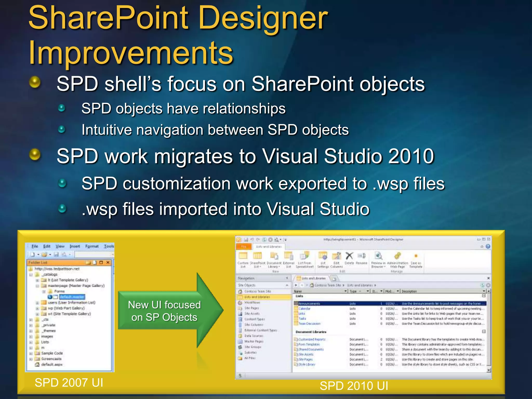This screenshot has width=532, height=399.
Task: Click the blue Help icon in SPD 2010
Action: (488, 246)
